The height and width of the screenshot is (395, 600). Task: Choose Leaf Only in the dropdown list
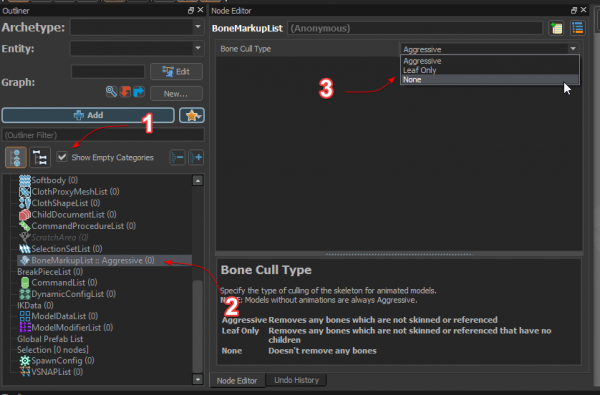tap(490, 70)
